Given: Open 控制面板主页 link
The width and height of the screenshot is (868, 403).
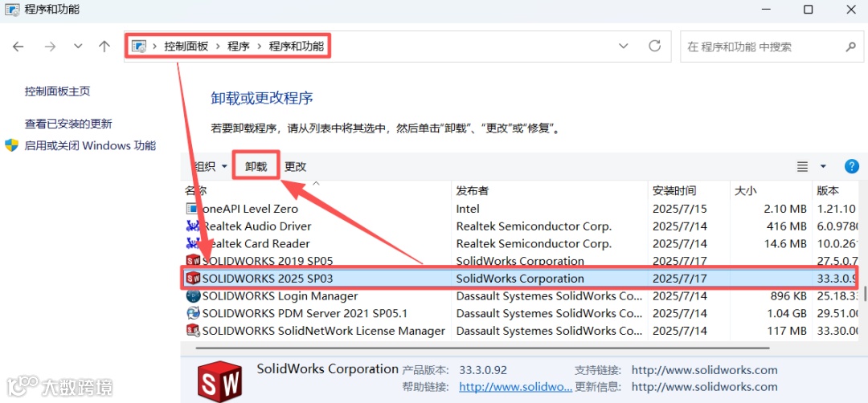Looking at the screenshot, I should click(57, 92).
